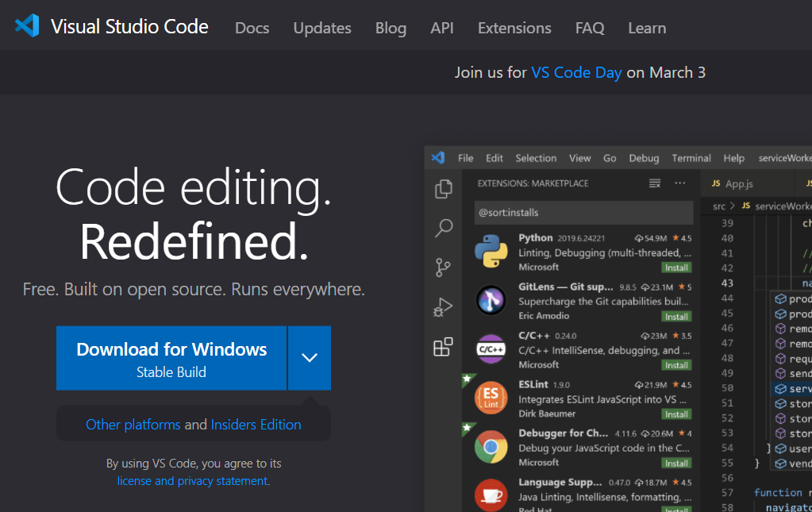Open the Learn navigation item
Image resolution: width=812 pixels, height=512 pixels.
(x=648, y=28)
